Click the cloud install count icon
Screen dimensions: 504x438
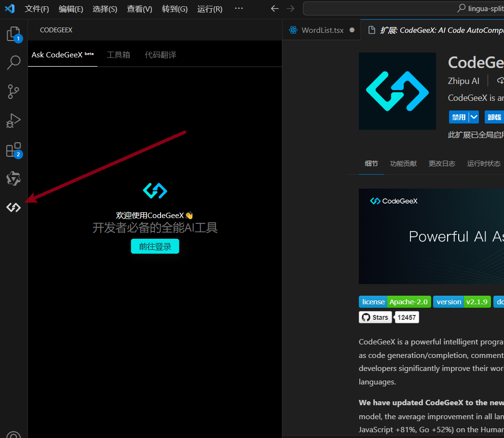tap(501, 81)
